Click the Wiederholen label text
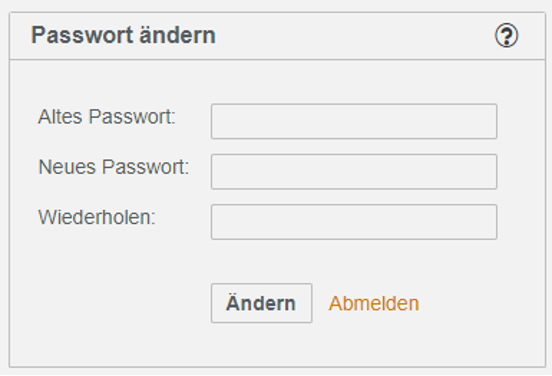The image size is (552, 376). [97, 217]
